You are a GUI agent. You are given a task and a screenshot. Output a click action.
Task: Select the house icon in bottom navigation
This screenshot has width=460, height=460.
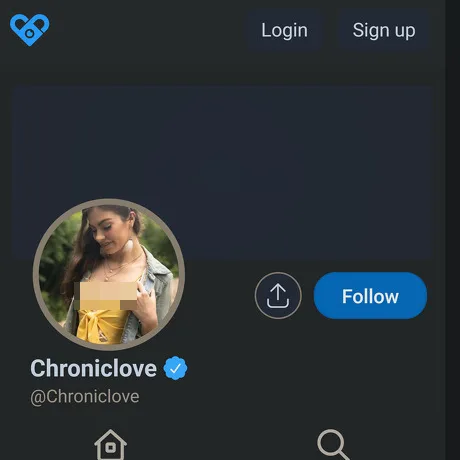(111, 445)
